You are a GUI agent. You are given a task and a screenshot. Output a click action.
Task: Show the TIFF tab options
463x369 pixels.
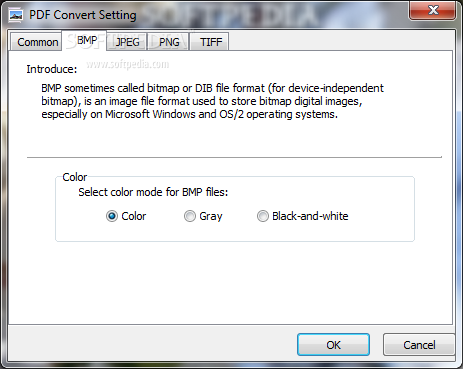coord(210,42)
